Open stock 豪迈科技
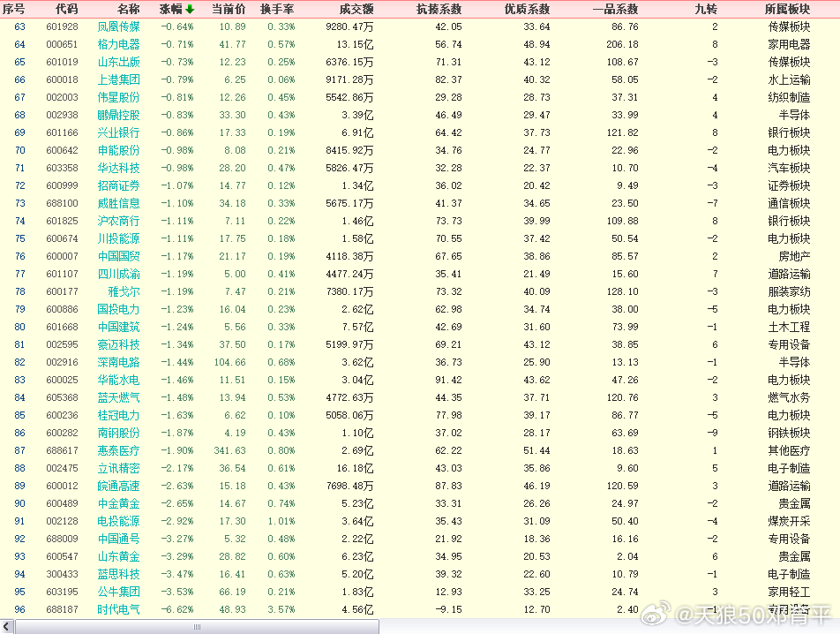840x634 pixels. point(118,344)
